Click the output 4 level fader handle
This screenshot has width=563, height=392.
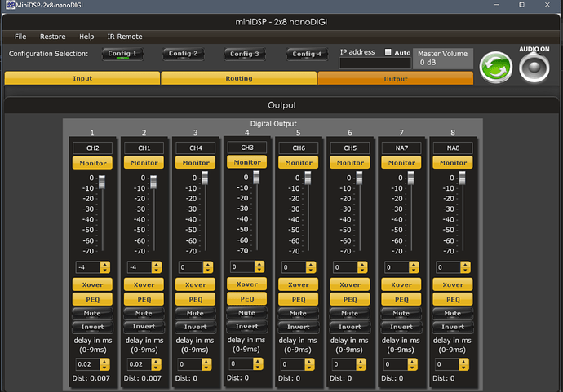[x=256, y=177]
